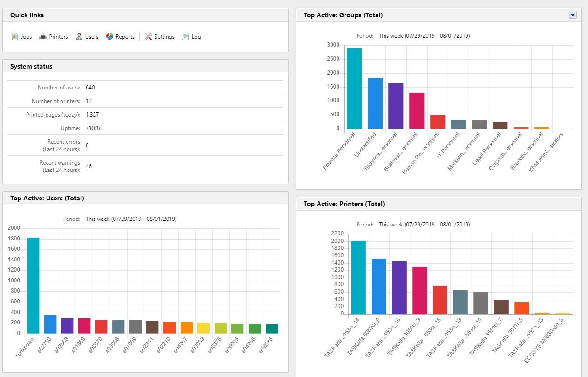Click the Users person icon
The width and height of the screenshot is (588, 377).
pyautogui.click(x=79, y=36)
